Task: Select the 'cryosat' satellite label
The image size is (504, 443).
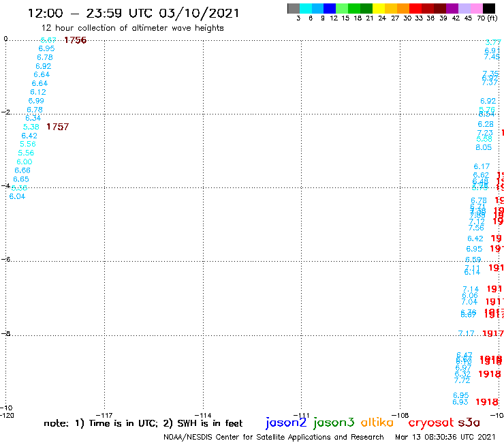Action: pos(431,423)
